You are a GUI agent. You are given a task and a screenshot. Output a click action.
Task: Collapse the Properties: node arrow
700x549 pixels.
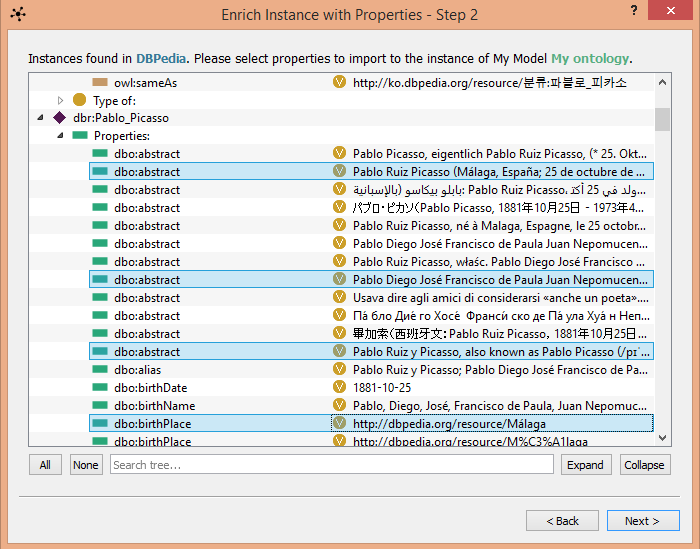[x=60, y=136]
